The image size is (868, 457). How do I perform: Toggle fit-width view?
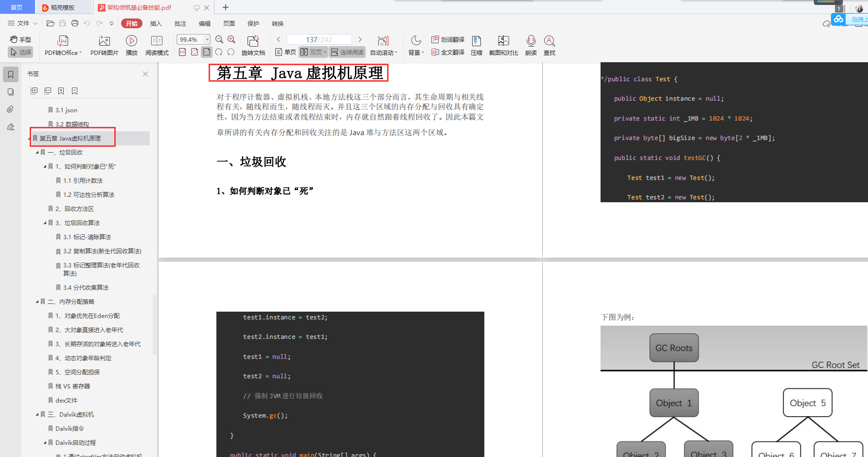(x=207, y=52)
